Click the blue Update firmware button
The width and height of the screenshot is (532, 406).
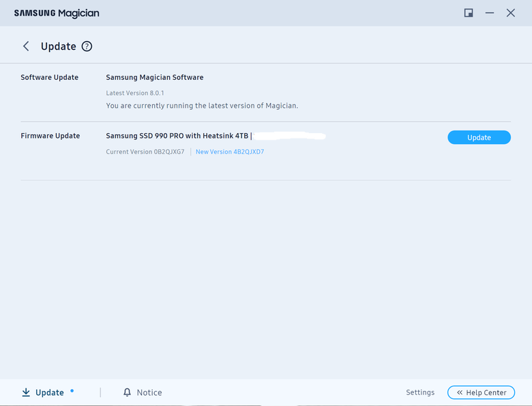(x=479, y=137)
